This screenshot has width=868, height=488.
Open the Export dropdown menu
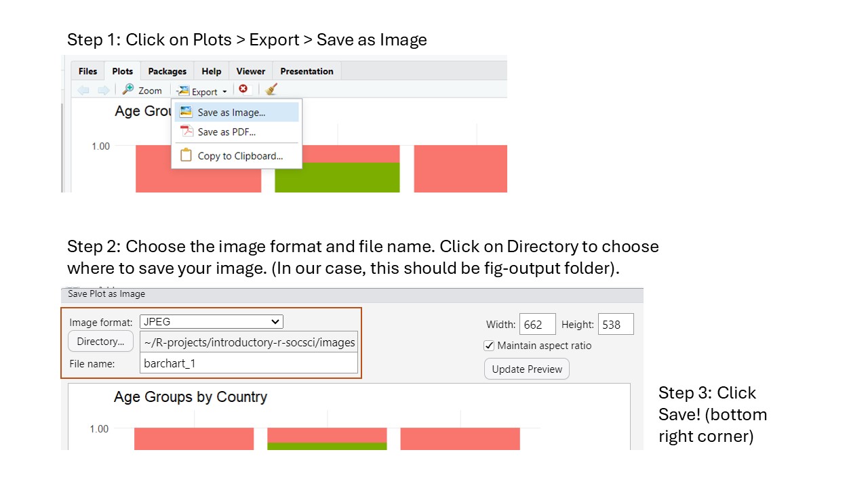click(203, 91)
